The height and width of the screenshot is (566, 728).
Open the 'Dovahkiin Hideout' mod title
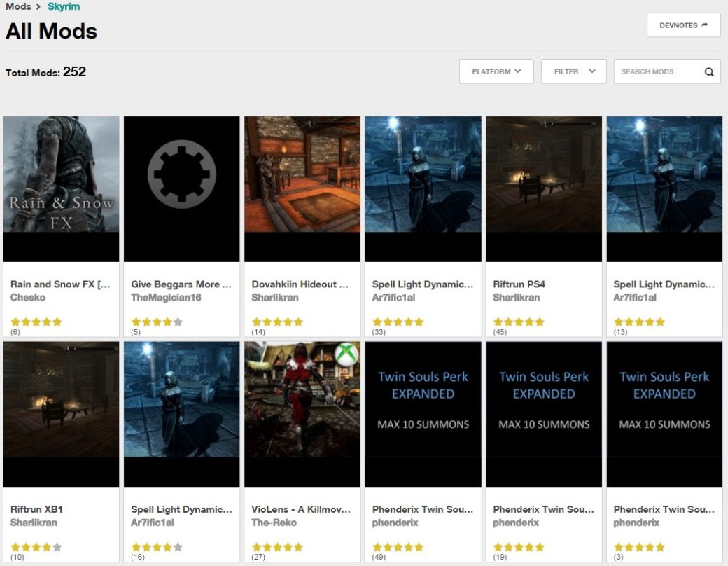300,284
